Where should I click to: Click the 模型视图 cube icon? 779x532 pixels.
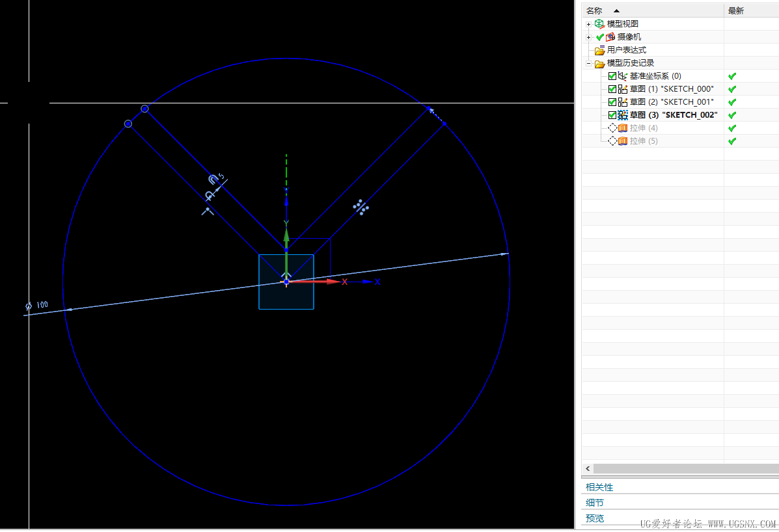click(x=599, y=24)
